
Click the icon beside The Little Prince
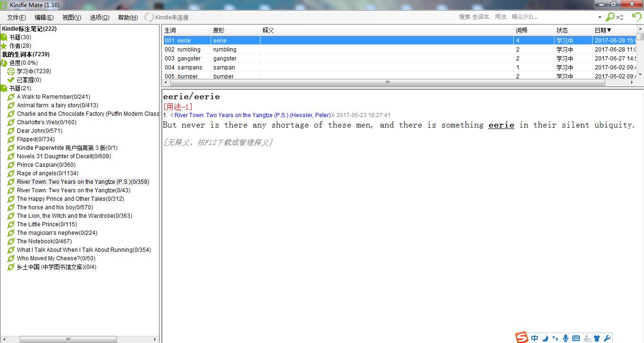tap(11, 224)
